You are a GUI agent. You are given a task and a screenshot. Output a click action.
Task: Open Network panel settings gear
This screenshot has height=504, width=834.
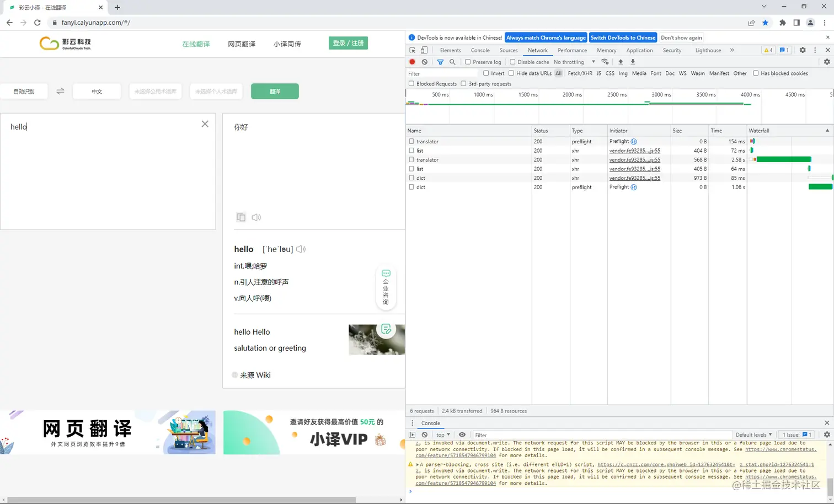point(827,62)
